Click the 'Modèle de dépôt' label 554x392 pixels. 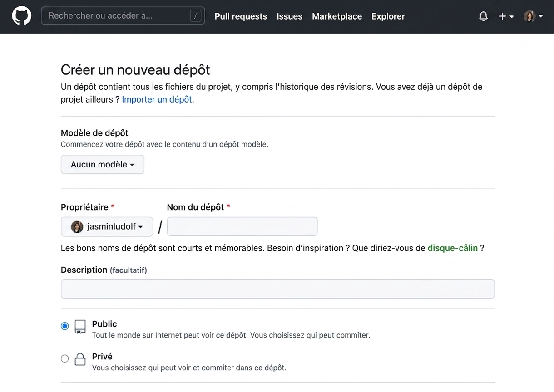pos(94,133)
